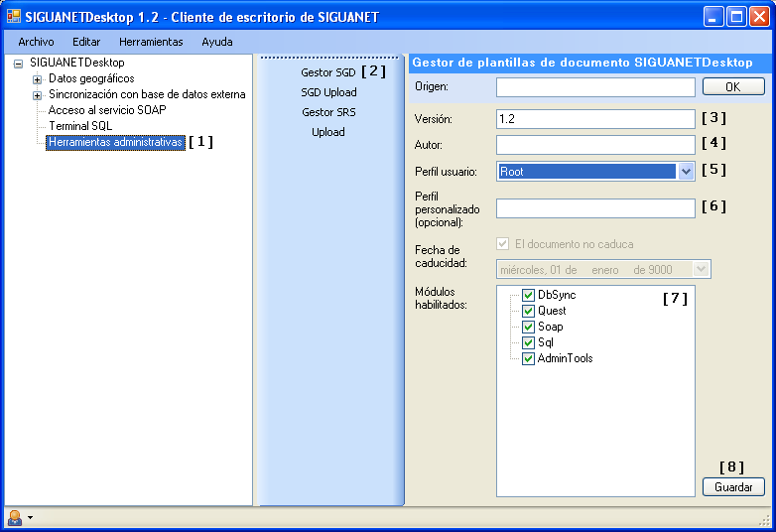Open the Gestor SGD tool

pyautogui.click(x=328, y=72)
